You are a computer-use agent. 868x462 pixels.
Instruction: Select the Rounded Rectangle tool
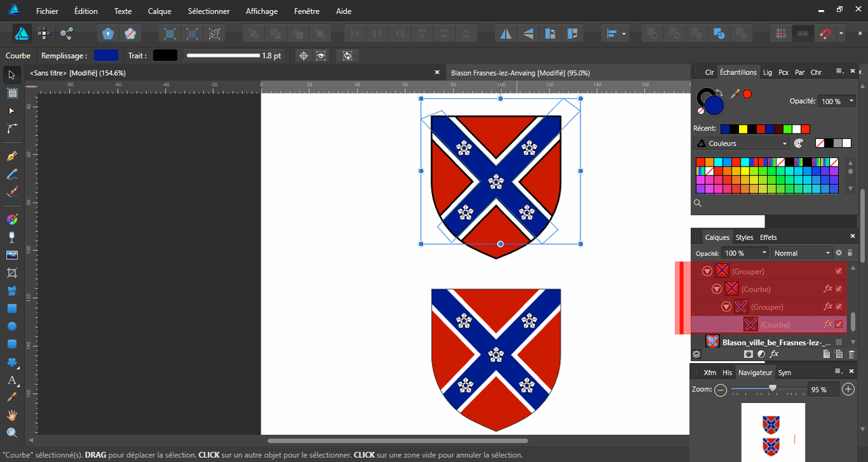tap(12, 343)
